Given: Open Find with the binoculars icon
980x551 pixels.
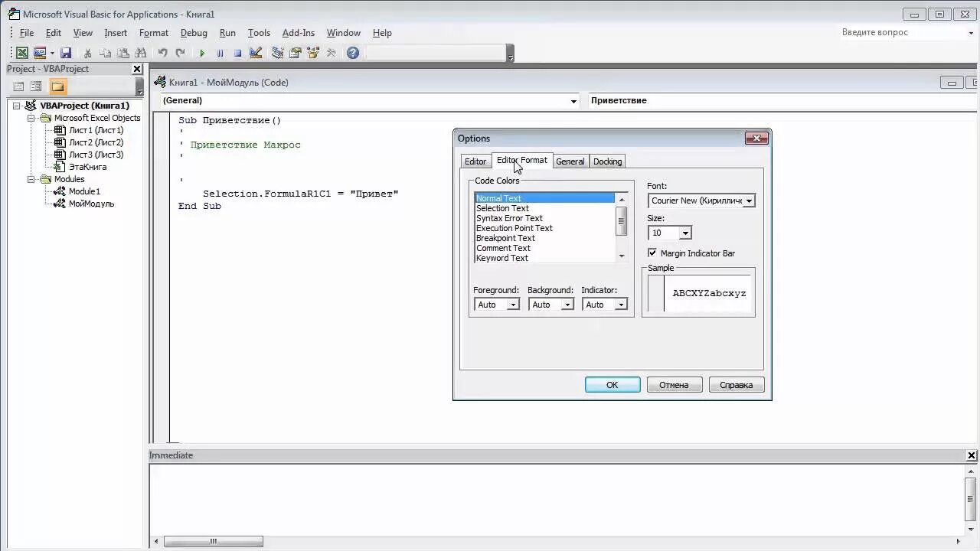Looking at the screenshot, I should pyautogui.click(x=140, y=53).
